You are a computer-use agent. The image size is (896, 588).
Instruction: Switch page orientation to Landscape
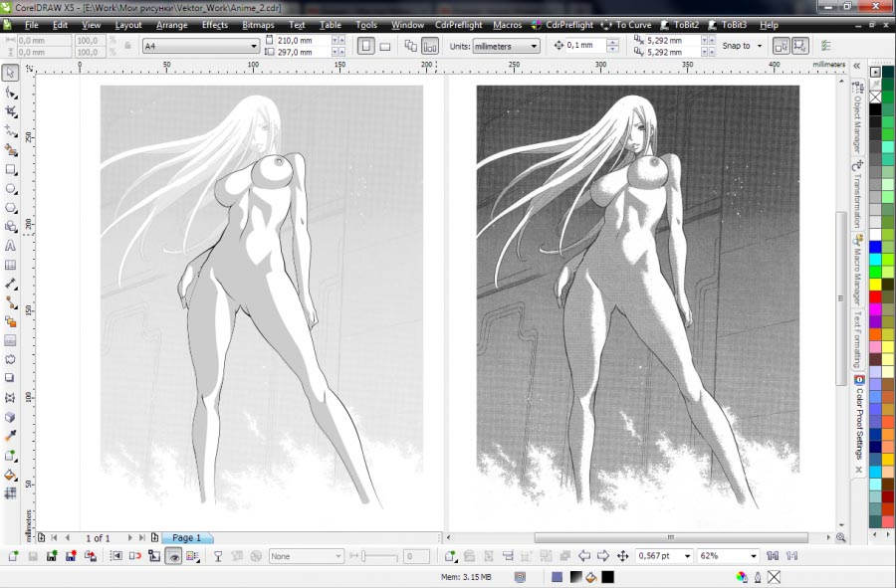point(385,46)
